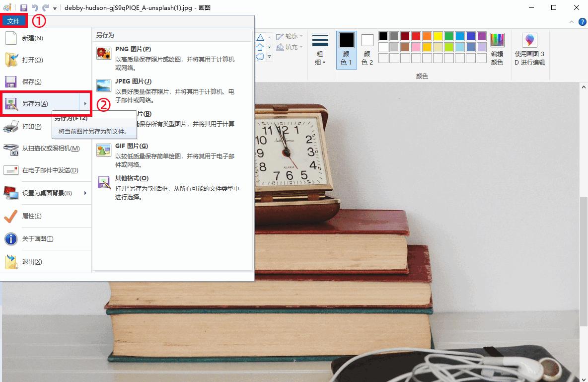Screen dimensions: 588x382
Task: Open the 文件 menu tab
Action: (13, 21)
